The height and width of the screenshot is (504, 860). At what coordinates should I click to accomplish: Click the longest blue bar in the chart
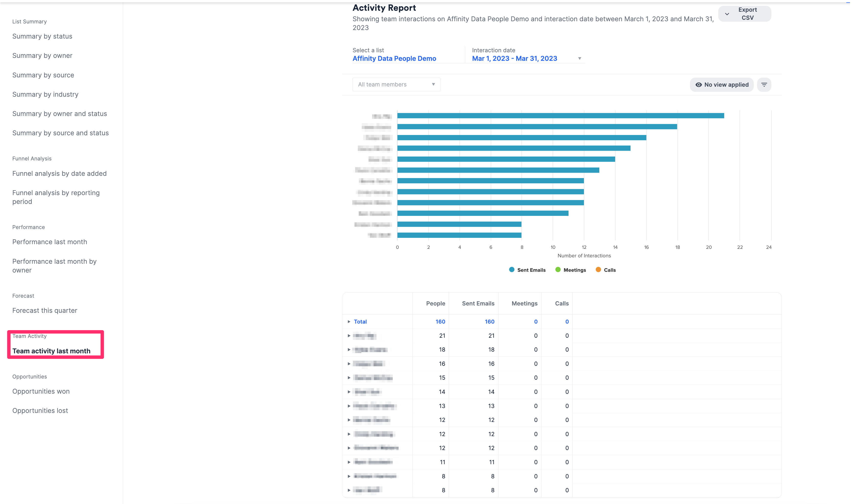point(560,115)
